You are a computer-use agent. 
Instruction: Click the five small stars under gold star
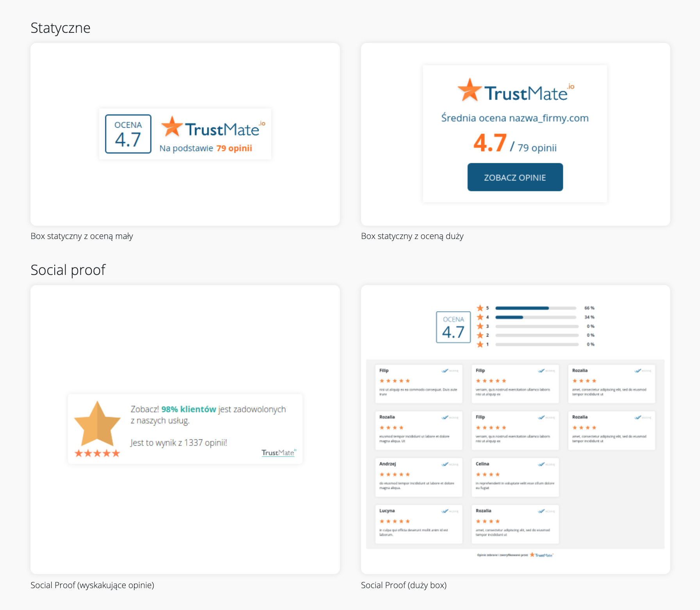coord(97,453)
